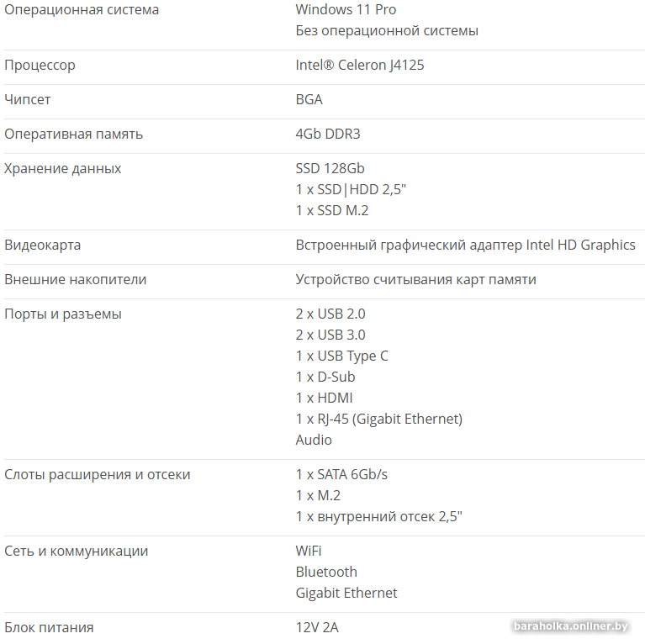Click the "Операционная система" row label
This screenshot has width=645, height=644.
82,10
